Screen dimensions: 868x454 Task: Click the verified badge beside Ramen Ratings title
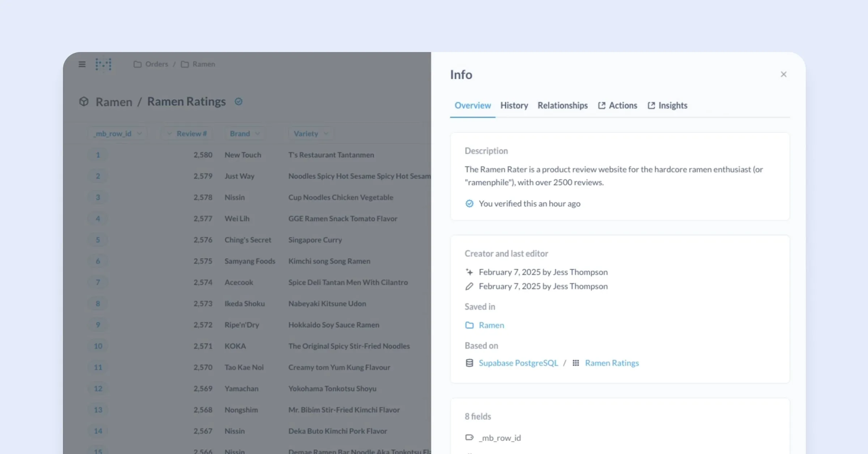coord(238,102)
